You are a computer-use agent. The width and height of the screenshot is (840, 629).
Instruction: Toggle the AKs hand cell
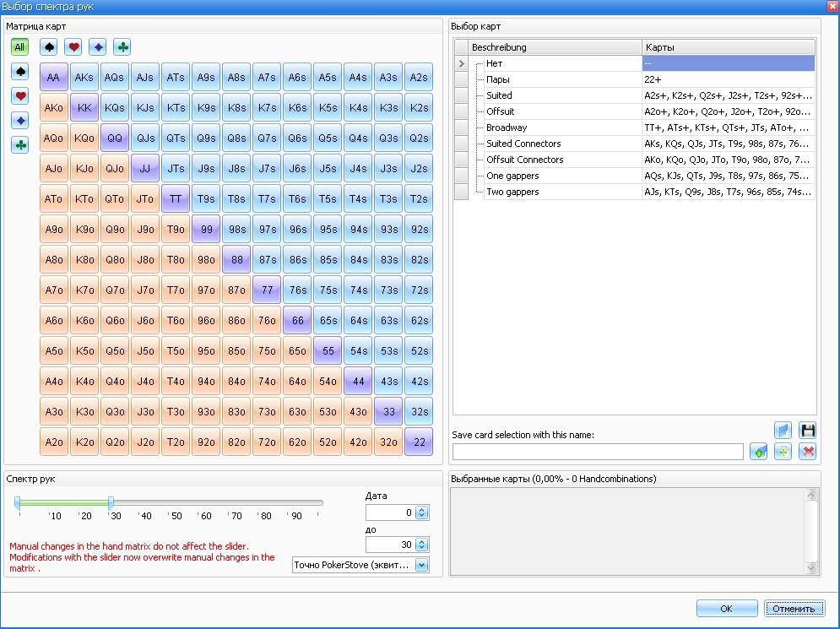pyautogui.click(x=84, y=77)
